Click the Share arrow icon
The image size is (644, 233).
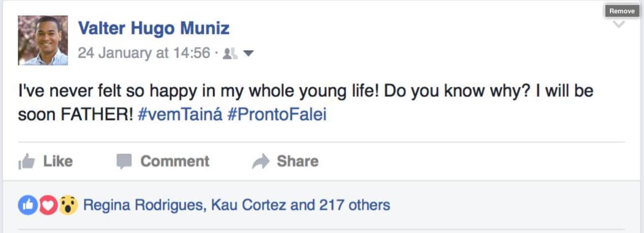261,162
